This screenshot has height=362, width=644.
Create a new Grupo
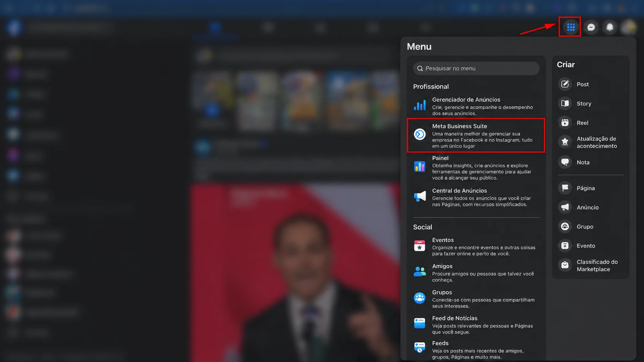pyautogui.click(x=585, y=227)
